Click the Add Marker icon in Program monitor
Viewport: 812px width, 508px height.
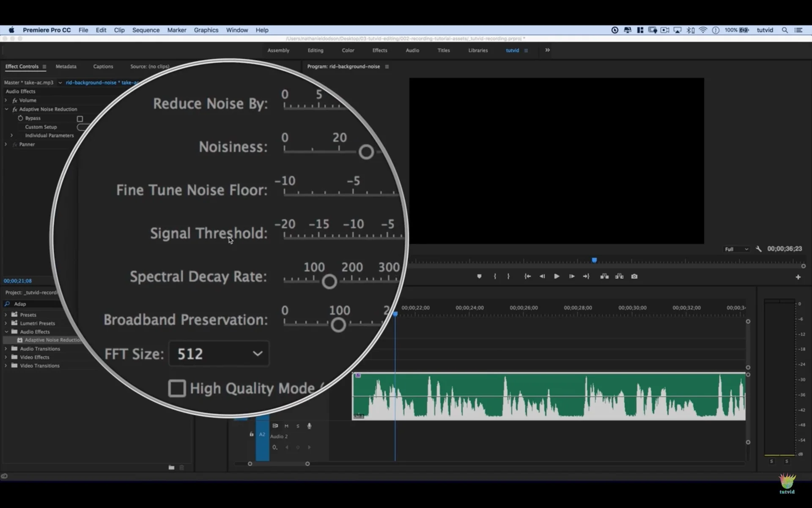point(479,276)
